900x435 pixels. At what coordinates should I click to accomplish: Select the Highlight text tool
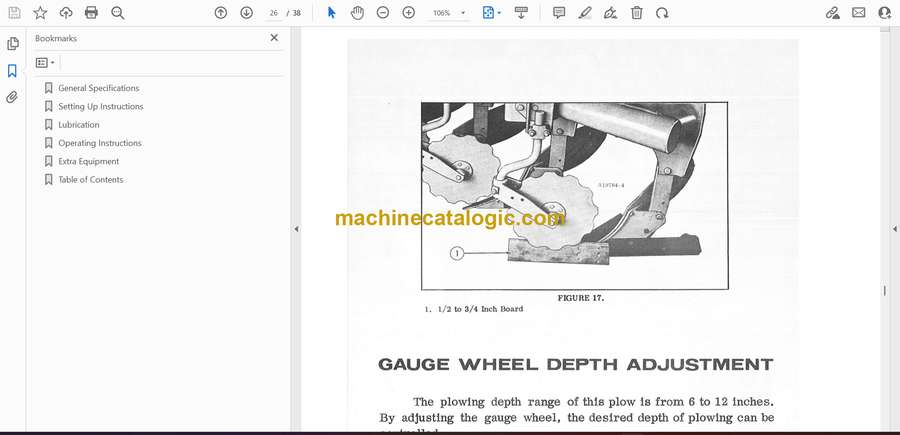[x=585, y=13]
